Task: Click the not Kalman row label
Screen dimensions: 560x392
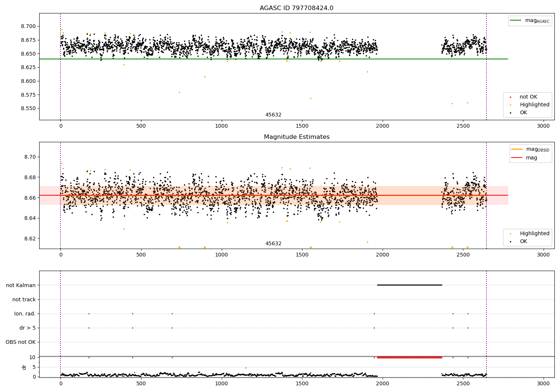Action: tap(21, 285)
